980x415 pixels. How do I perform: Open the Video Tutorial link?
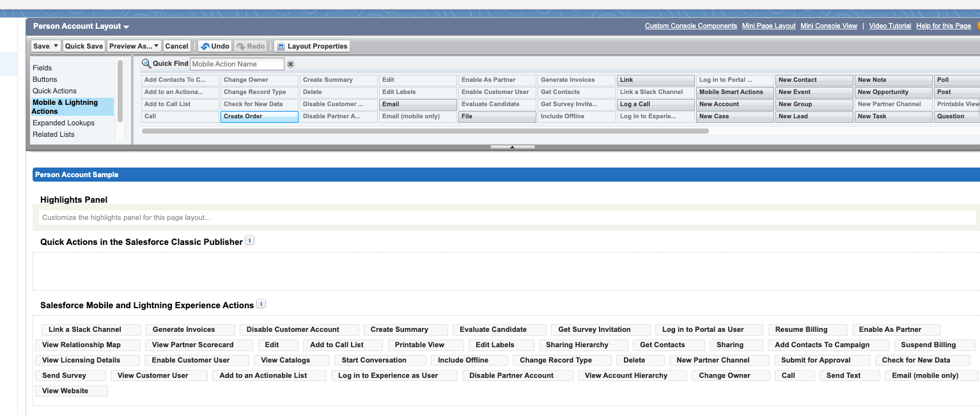coord(890,26)
